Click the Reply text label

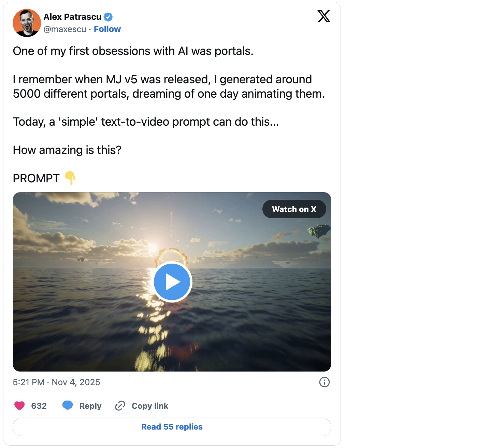click(x=90, y=406)
